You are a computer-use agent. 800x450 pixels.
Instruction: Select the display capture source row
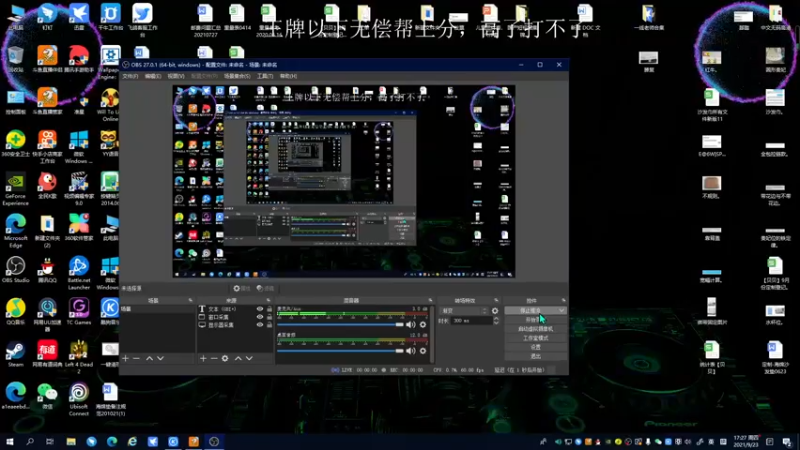[x=235, y=324]
